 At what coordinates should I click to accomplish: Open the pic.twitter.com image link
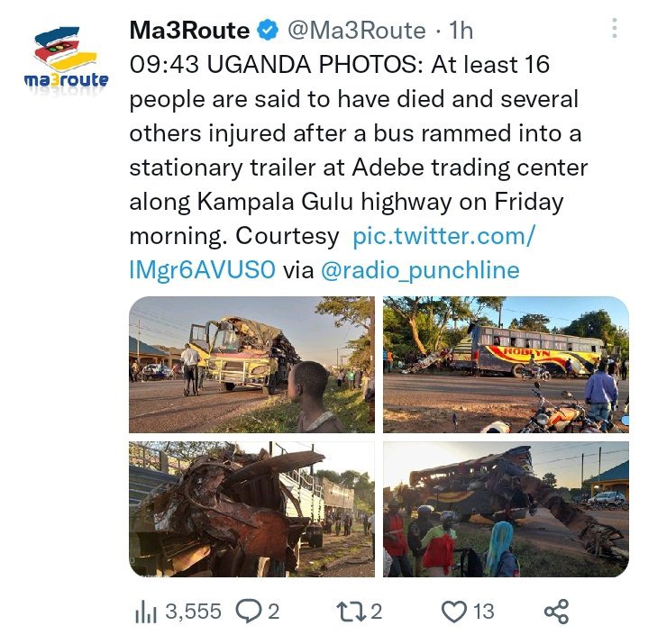(332, 253)
